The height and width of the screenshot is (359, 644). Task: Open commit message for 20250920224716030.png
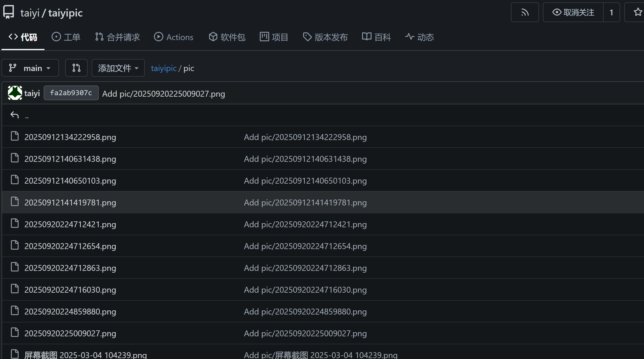pos(305,290)
